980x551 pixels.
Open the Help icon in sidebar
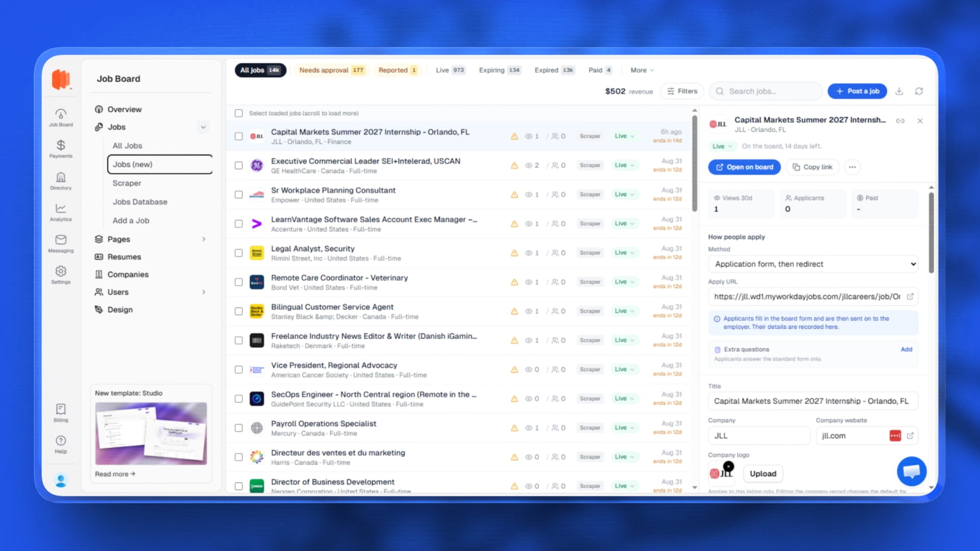tap(61, 444)
